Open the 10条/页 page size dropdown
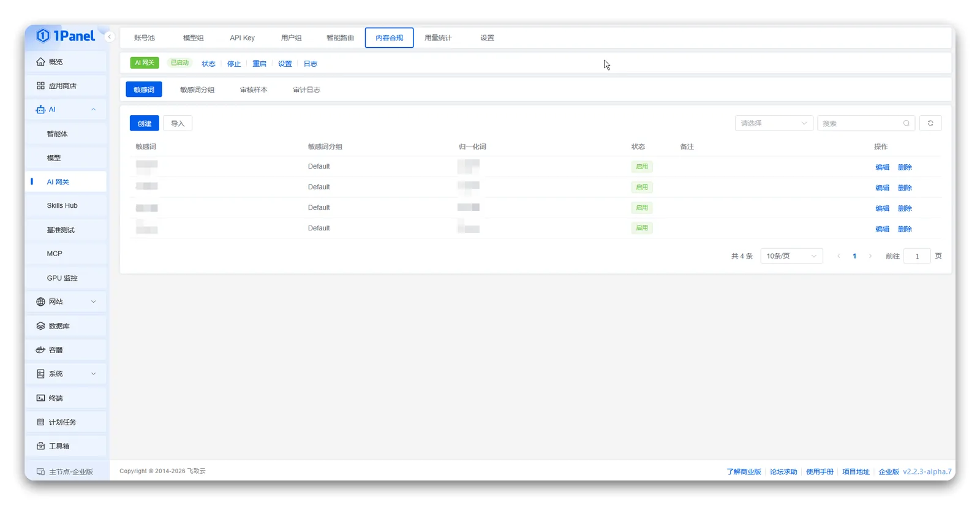The height and width of the screenshot is (505, 980). pyautogui.click(x=791, y=256)
